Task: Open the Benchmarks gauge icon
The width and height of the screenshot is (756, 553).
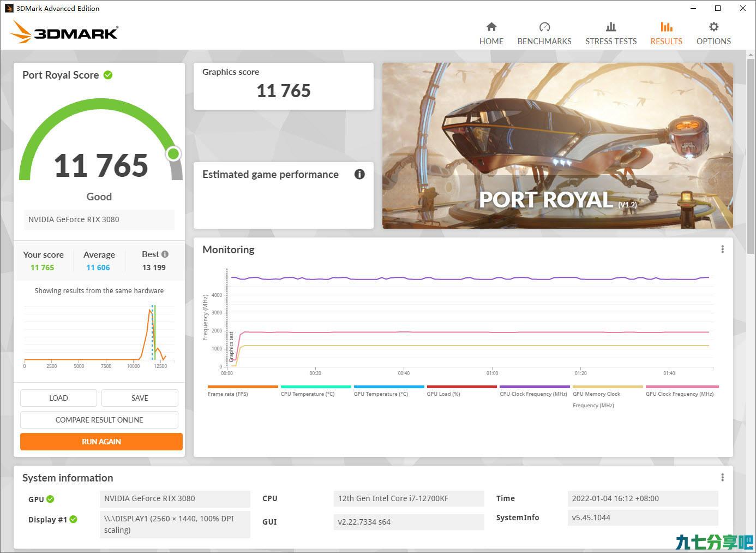Action: click(x=544, y=27)
